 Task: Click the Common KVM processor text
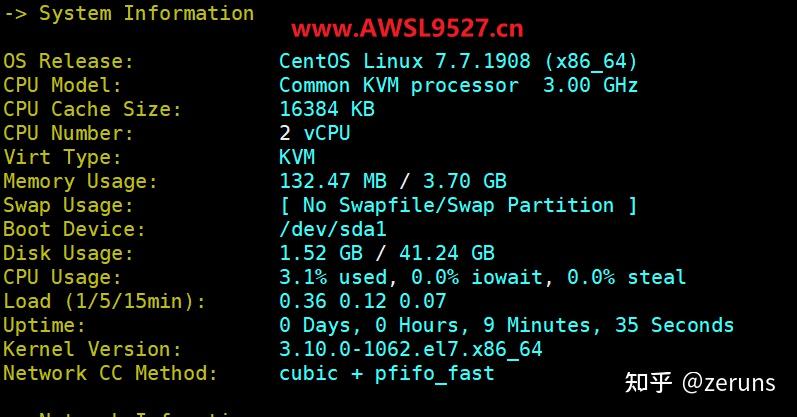tap(399, 85)
